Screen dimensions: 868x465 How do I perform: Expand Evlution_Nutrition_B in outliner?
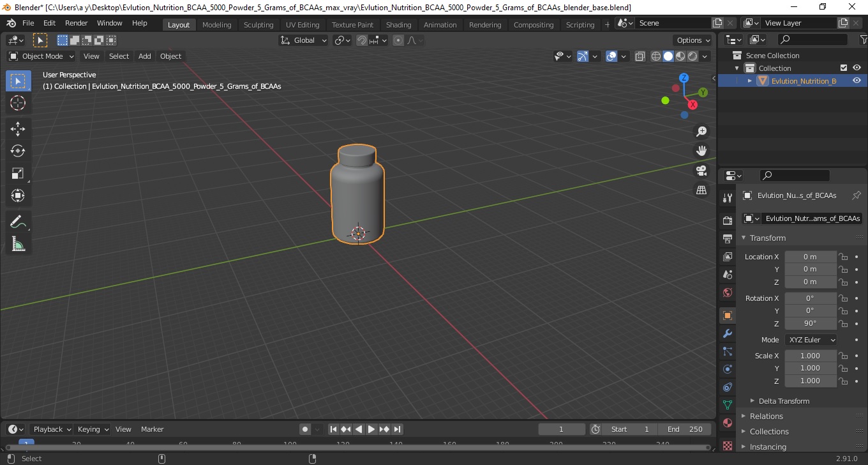click(750, 80)
